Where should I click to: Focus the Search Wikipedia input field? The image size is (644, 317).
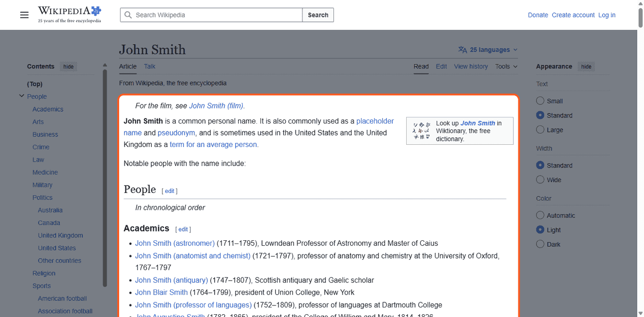pyautogui.click(x=211, y=15)
